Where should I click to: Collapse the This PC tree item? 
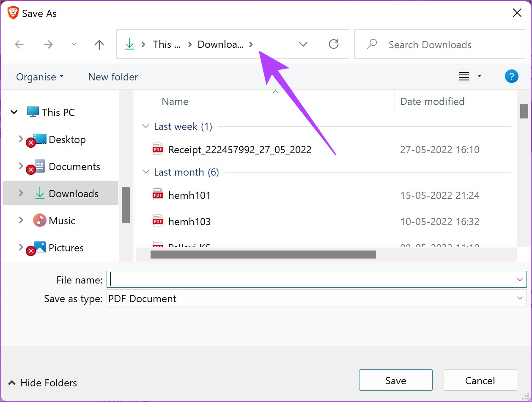[14, 112]
